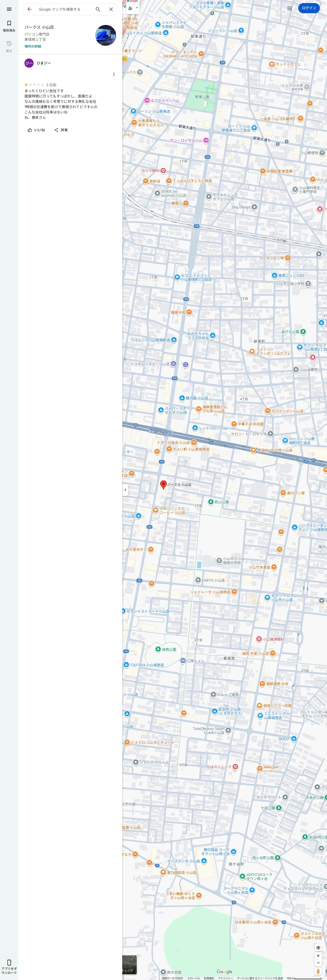The height and width of the screenshot is (980, 327).
Task: Select the エクセルイン小山 hotel marker
Action: click(146, 100)
